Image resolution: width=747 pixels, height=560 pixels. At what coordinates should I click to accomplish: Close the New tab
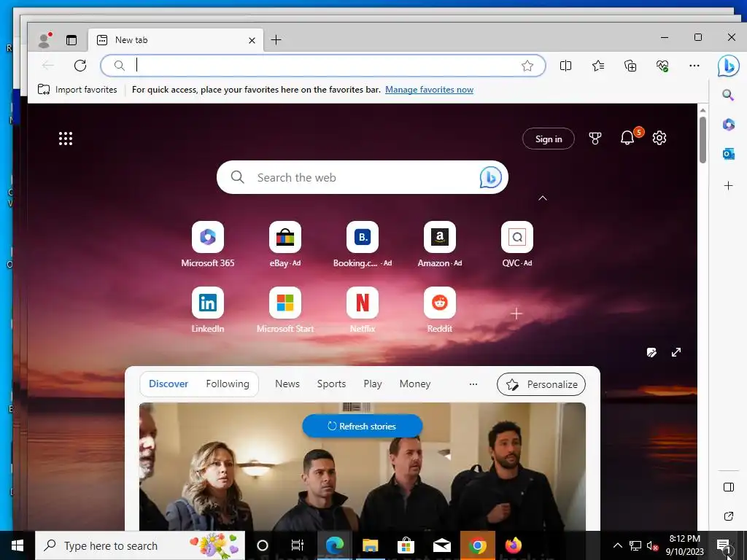(x=252, y=41)
